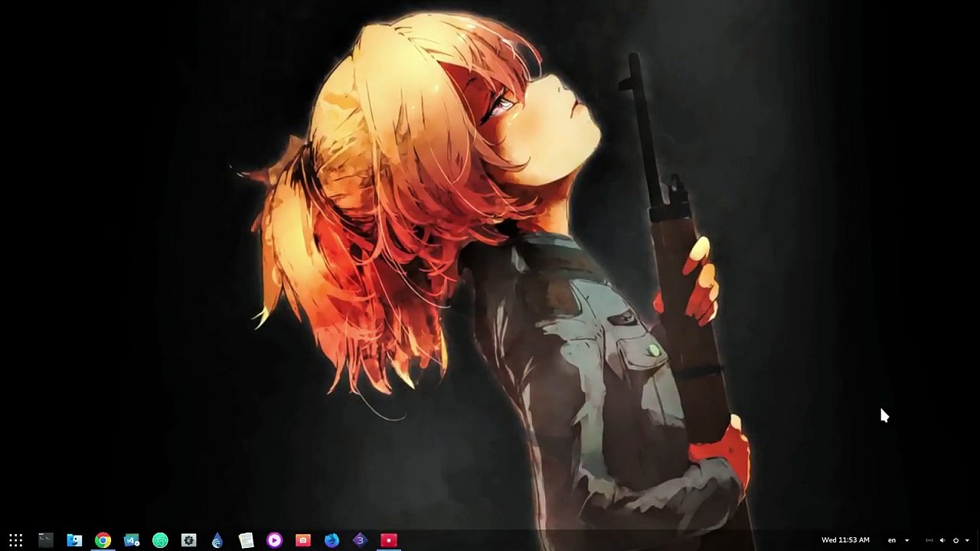The height and width of the screenshot is (551, 980).
Task: Open Google Chrome from the dock
Action: pyautogui.click(x=103, y=540)
